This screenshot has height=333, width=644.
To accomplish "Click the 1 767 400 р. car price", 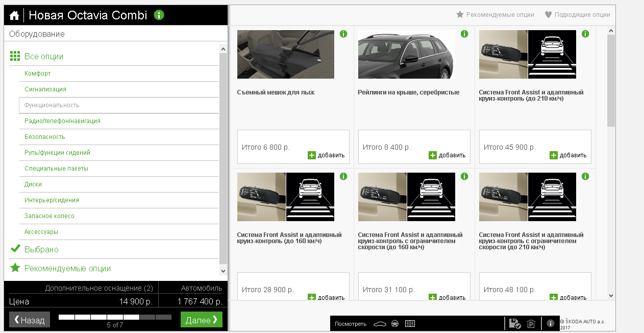I will [x=200, y=302].
